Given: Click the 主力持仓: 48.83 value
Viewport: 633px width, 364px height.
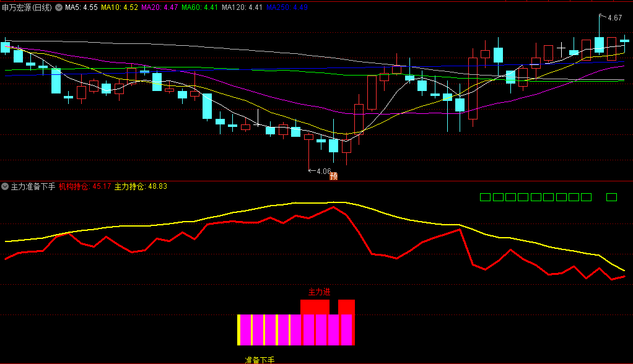Looking at the screenshot, I should tap(141, 186).
